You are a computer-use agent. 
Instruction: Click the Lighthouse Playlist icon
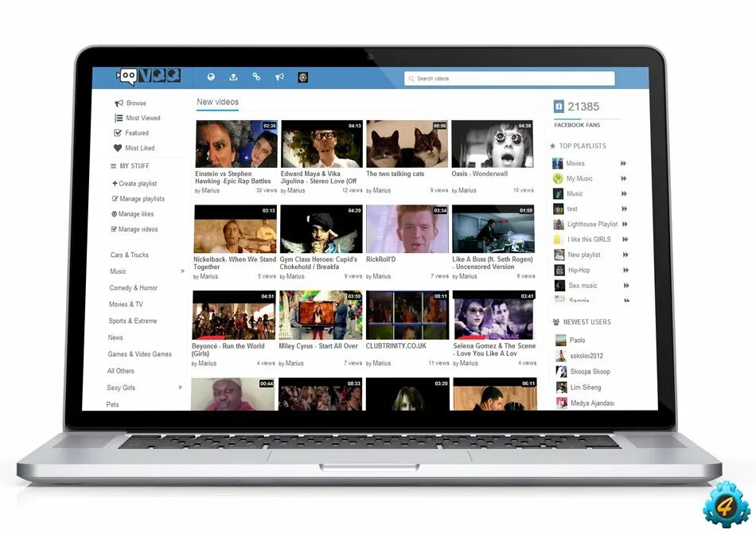click(559, 224)
